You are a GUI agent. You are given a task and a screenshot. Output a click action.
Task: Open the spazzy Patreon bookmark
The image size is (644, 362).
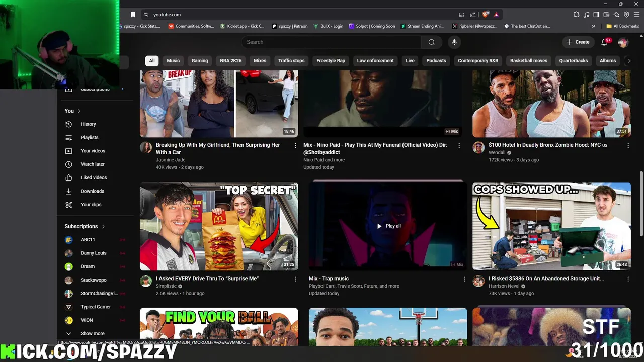click(x=290, y=26)
